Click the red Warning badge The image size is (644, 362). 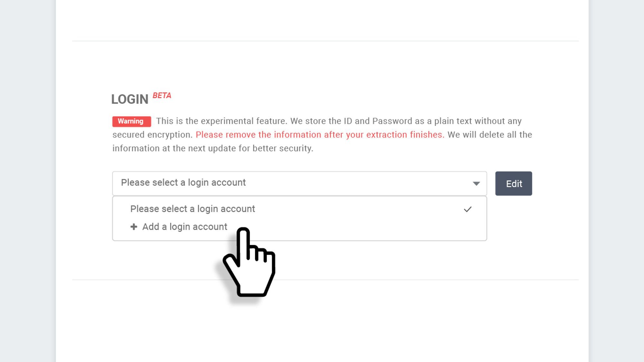pos(131,121)
